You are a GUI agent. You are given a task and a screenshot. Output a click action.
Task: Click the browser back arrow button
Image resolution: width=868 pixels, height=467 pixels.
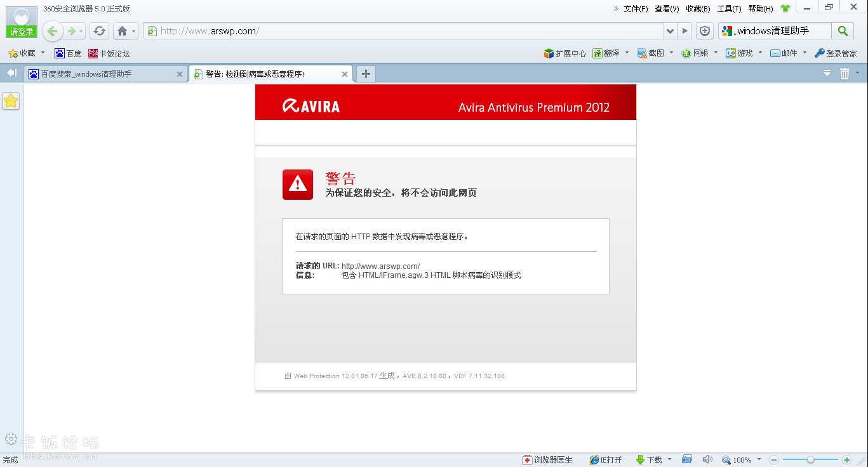point(53,31)
